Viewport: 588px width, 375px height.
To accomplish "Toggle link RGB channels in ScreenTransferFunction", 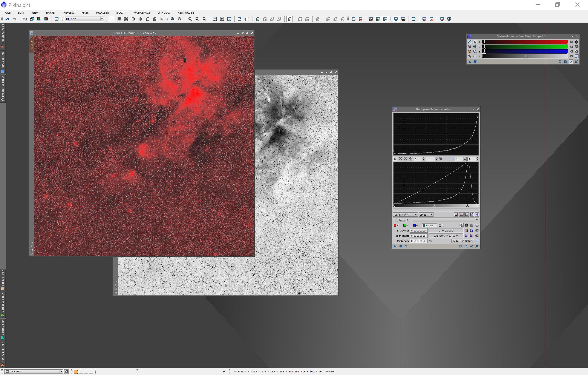I will 470,42.
